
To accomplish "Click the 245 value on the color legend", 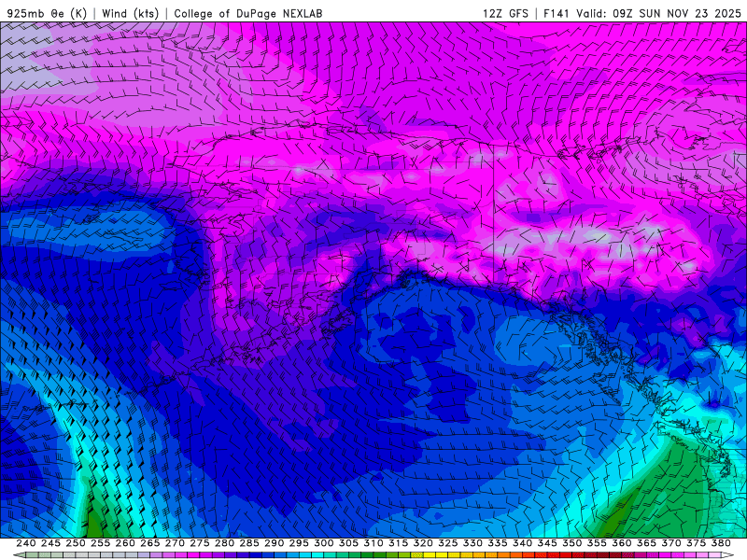I will [x=50, y=543].
